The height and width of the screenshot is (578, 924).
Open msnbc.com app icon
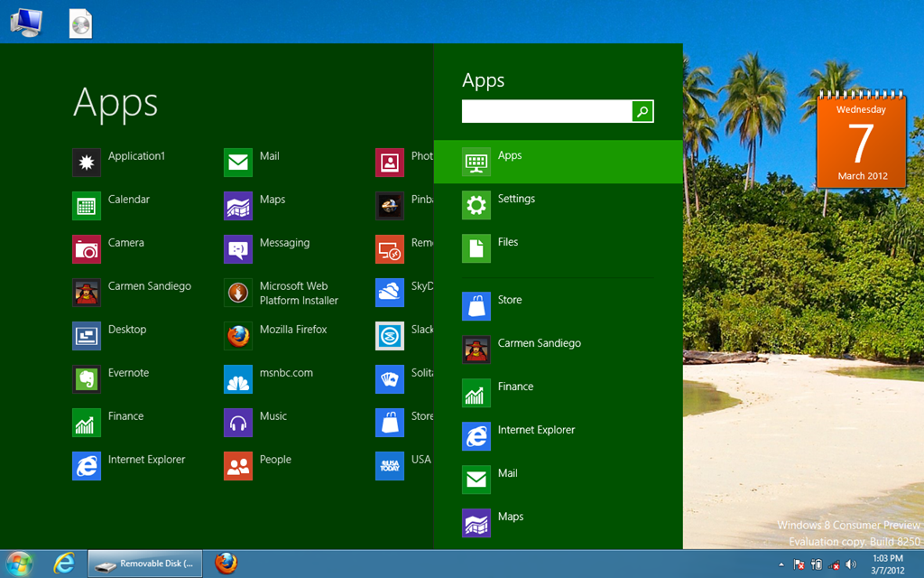[x=238, y=379]
